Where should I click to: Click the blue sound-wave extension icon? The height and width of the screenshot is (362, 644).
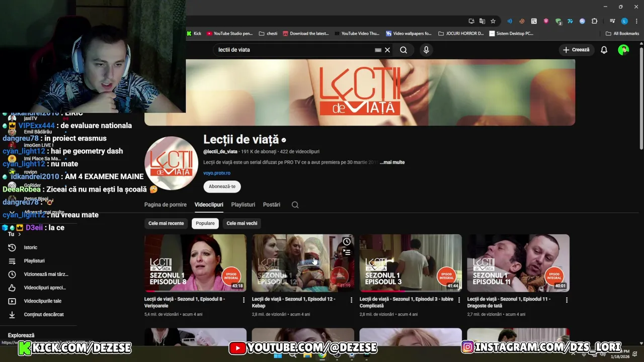(510, 21)
